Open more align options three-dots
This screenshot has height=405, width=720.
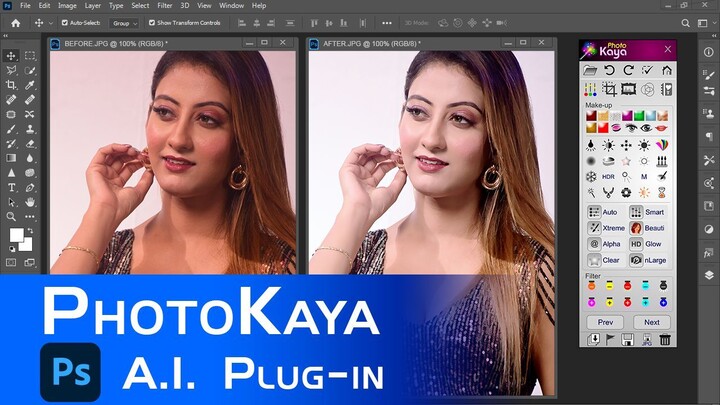[x=387, y=23]
